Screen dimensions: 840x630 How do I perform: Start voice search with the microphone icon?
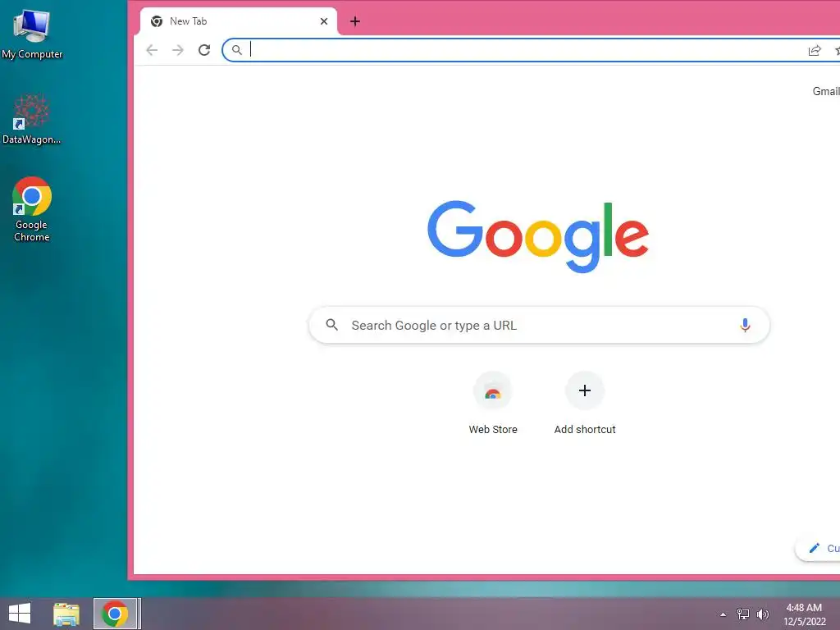click(x=745, y=325)
